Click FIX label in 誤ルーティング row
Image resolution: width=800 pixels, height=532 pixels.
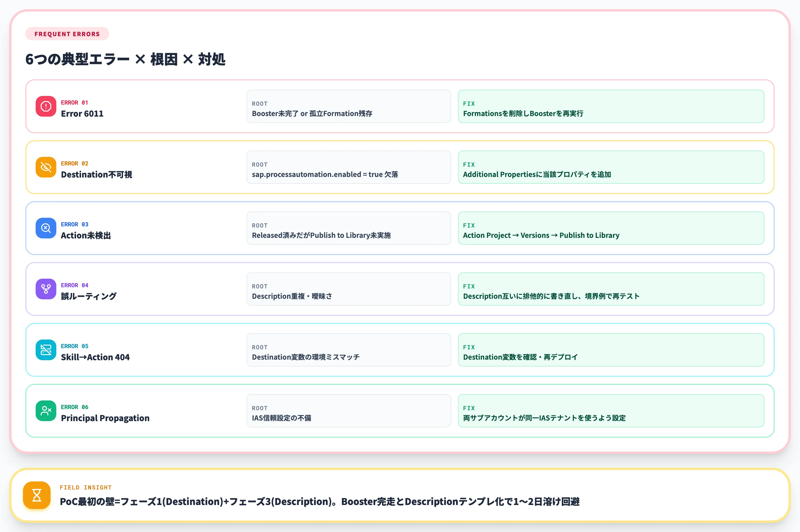(469, 286)
